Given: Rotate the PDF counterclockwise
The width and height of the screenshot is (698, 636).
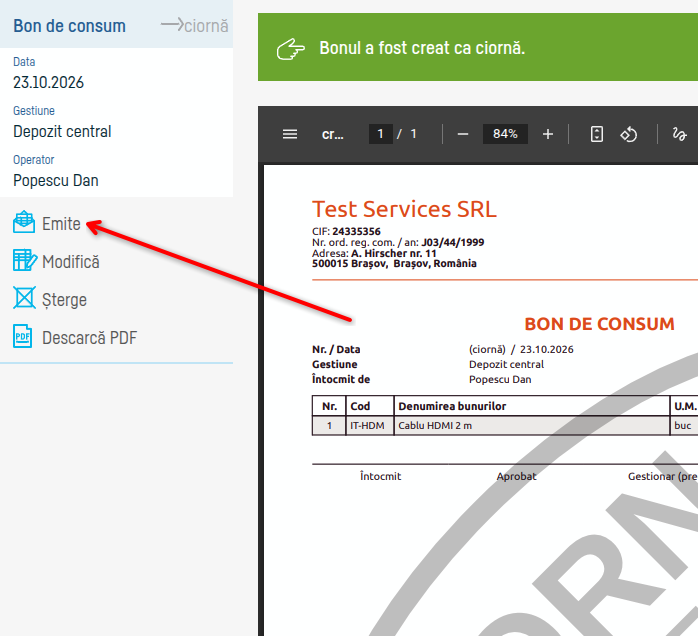Looking at the screenshot, I should pos(629,134).
